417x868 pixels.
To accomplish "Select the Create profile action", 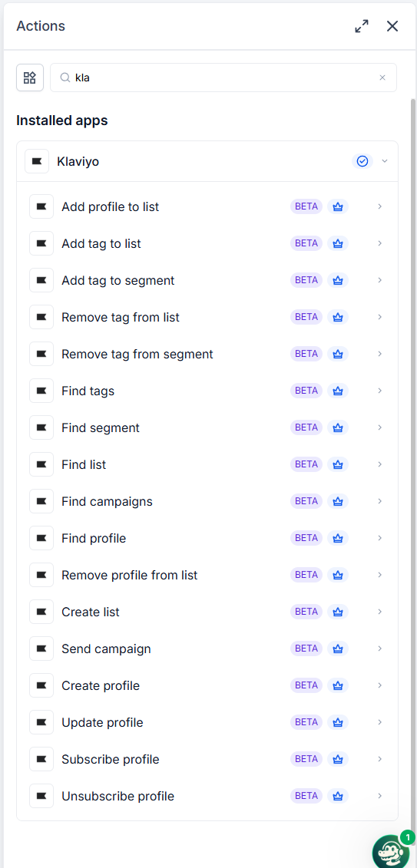I will click(x=207, y=685).
